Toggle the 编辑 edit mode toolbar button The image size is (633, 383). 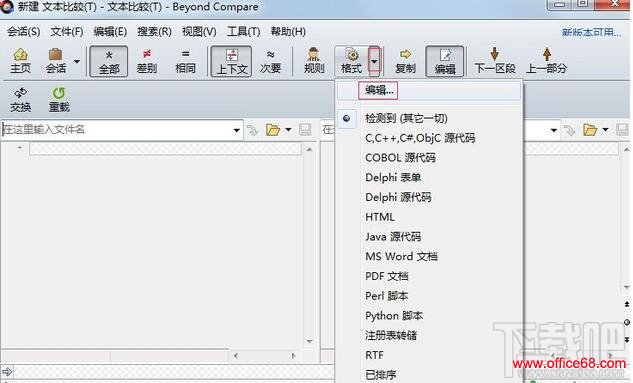[445, 61]
